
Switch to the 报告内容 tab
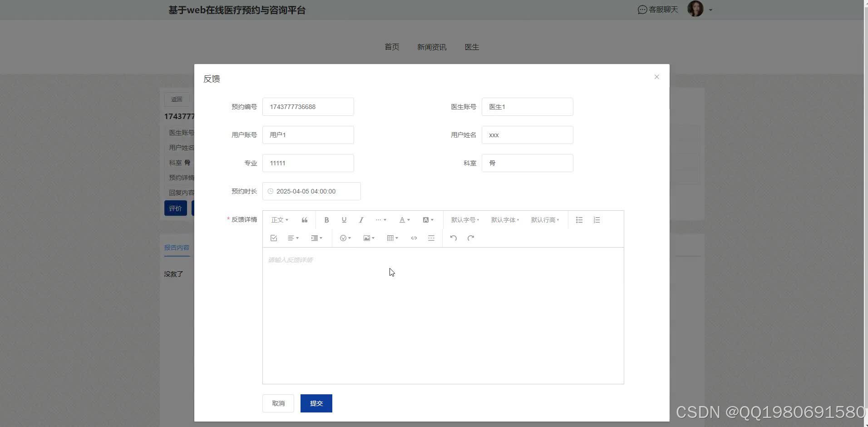(x=177, y=247)
